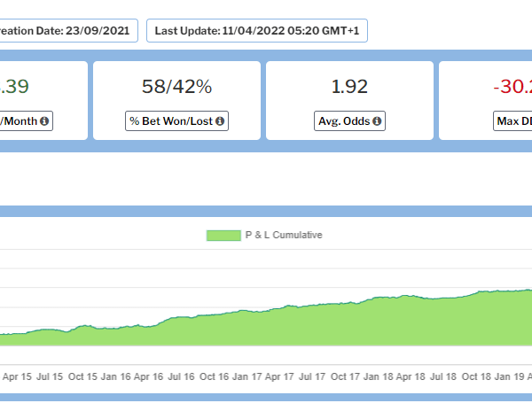Click the Creation Date 23/09/2021 box
The height and width of the screenshot is (411, 532).
click(x=68, y=31)
